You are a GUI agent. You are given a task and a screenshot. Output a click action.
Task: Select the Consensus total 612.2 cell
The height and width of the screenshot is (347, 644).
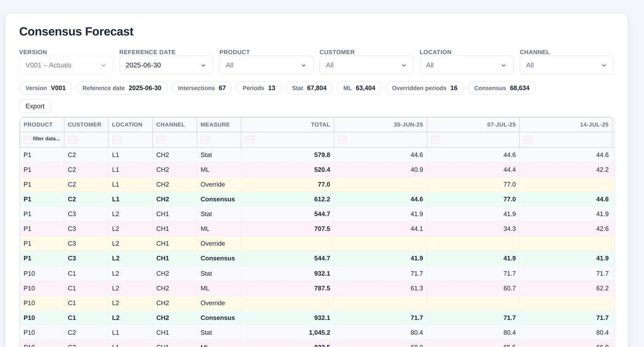[287, 199]
